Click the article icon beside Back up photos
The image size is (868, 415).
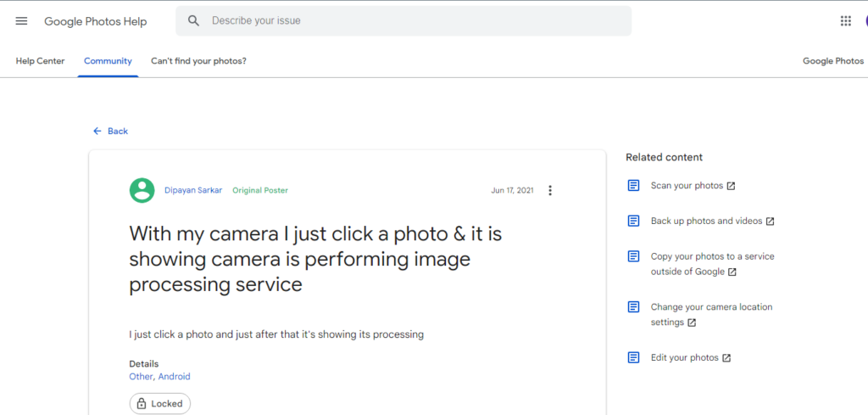click(633, 221)
